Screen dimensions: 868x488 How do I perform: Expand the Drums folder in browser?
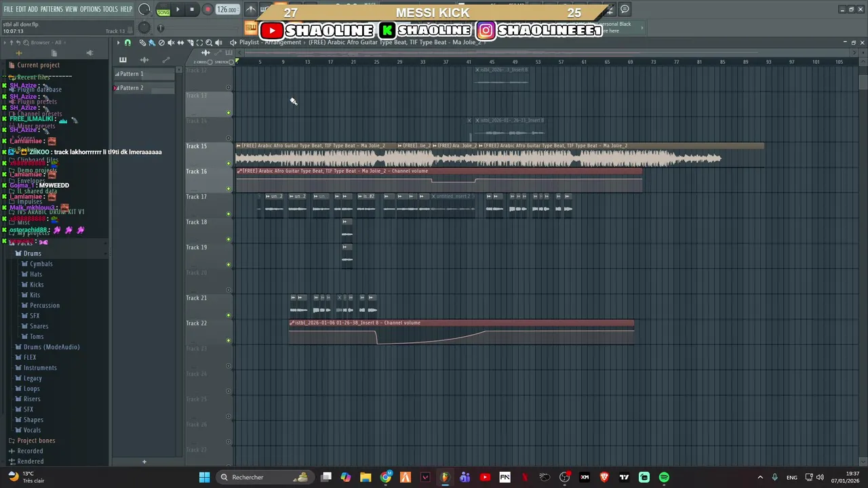pos(33,253)
